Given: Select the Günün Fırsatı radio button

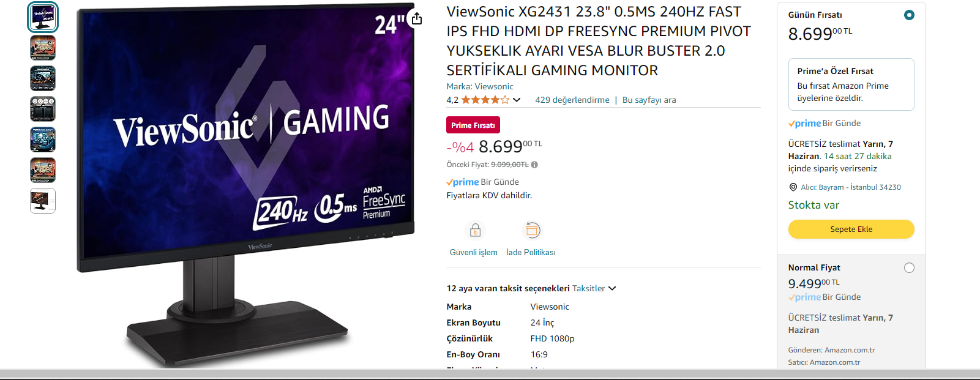Looking at the screenshot, I should [x=909, y=15].
